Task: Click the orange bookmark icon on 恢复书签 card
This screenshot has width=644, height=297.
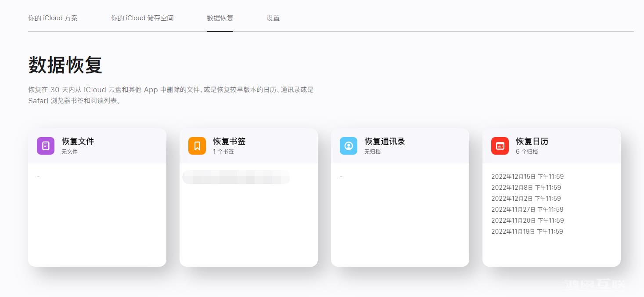Action: coord(197,145)
